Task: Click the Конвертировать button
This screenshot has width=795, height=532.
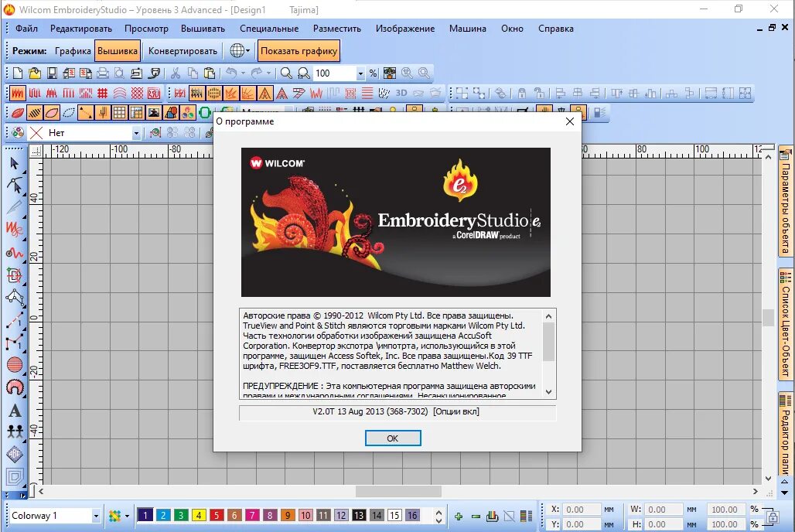Action: 183,51
